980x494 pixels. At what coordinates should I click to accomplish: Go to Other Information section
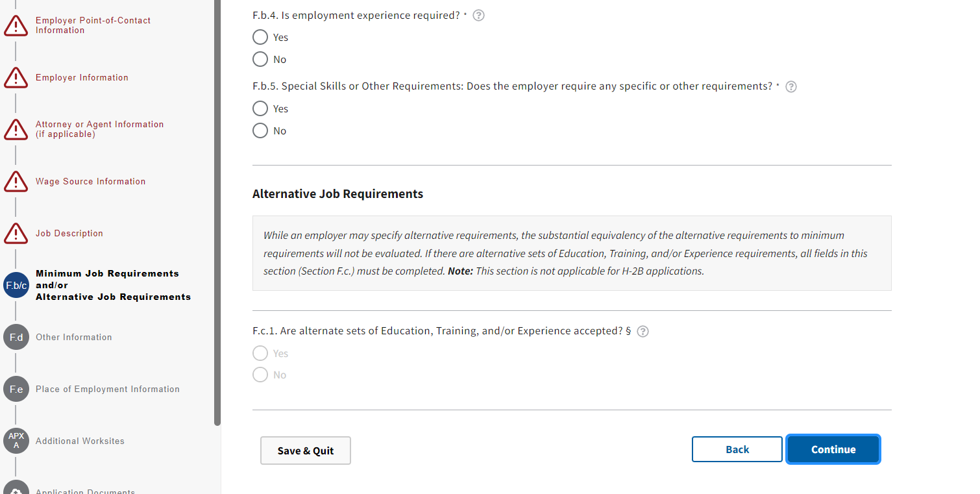(x=74, y=338)
